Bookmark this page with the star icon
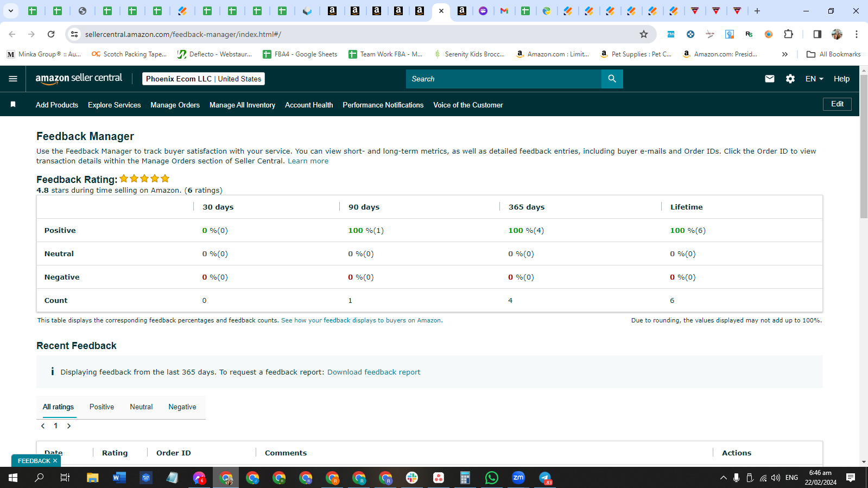 tap(643, 34)
